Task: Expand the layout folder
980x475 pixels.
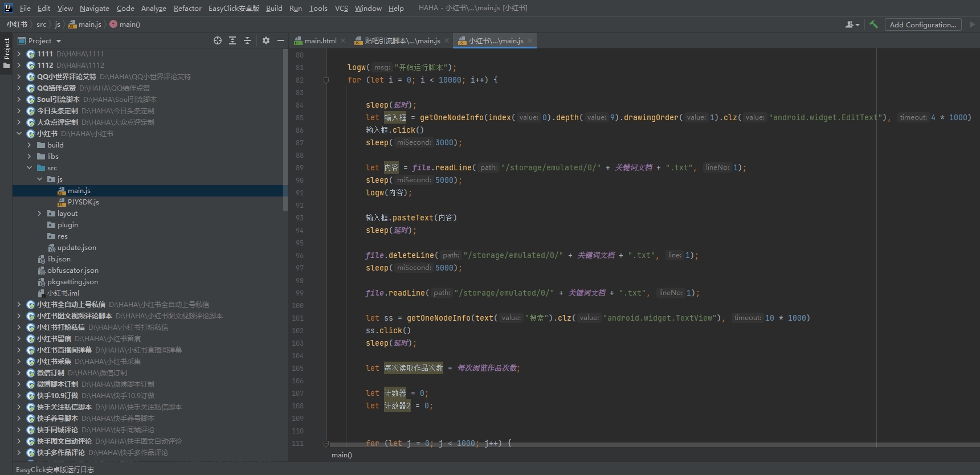Action: pyautogui.click(x=39, y=213)
